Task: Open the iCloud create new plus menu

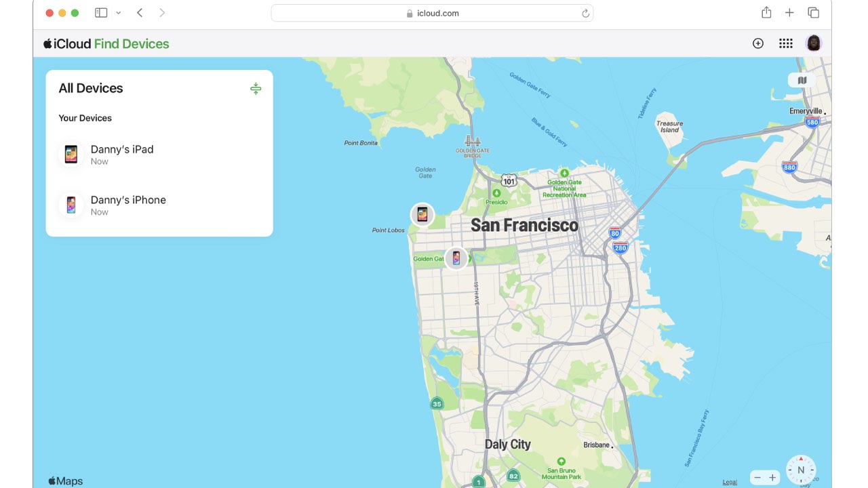Action: tap(758, 43)
